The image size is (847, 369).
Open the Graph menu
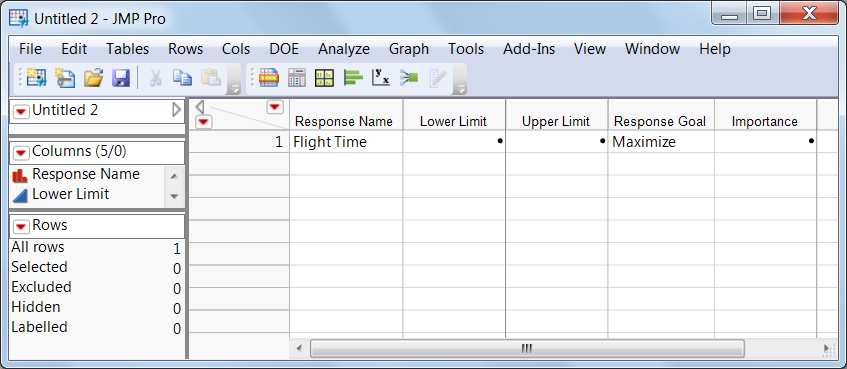(409, 49)
